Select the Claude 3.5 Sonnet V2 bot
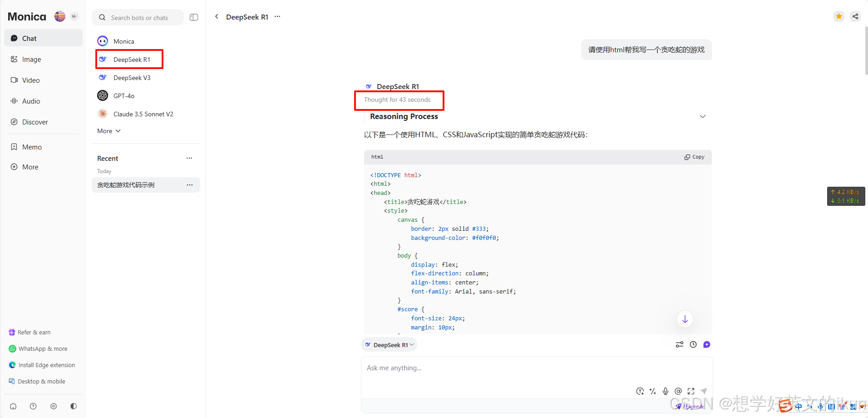 click(x=146, y=114)
